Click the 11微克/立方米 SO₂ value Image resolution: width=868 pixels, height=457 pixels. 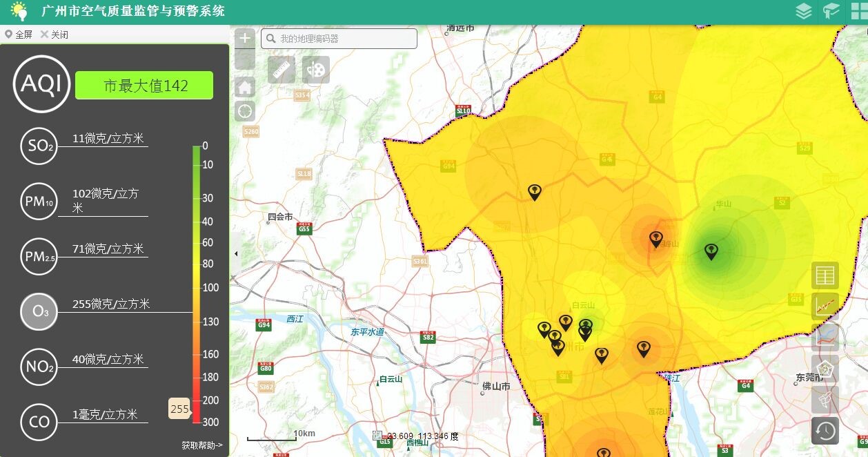click(108, 138)
